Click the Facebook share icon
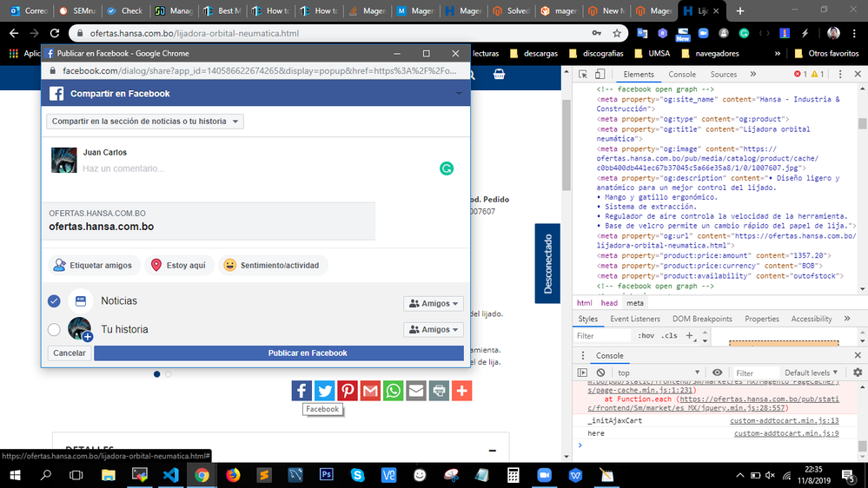This screenshot has height=488, width=868. pyautogui.click(x=301, y=391)
